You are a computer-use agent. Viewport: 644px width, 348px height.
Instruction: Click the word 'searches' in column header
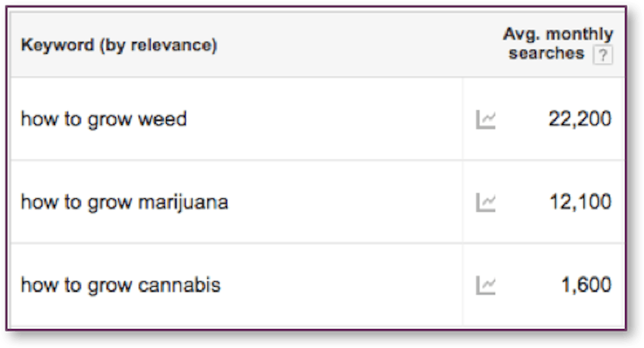tap(546, 54)
